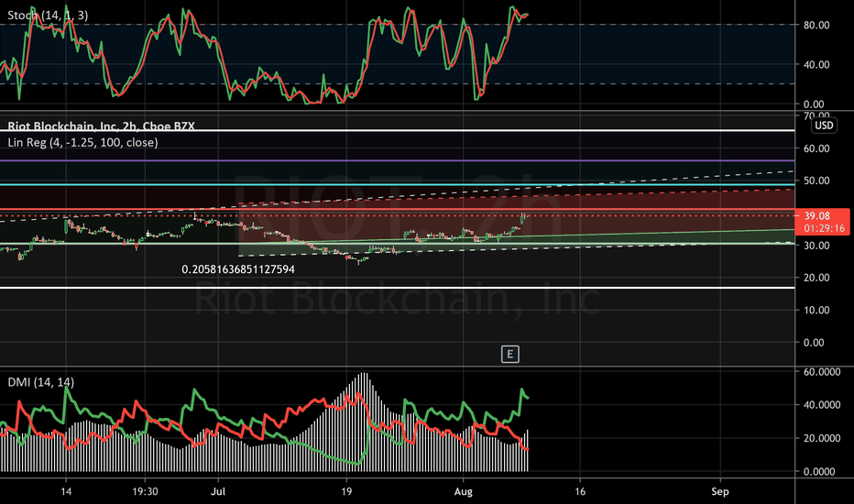Click the Lin Reg (4, -1.25, 100, close) label
The height and width of the screenshot is (504, 854).
coord(82,143)
